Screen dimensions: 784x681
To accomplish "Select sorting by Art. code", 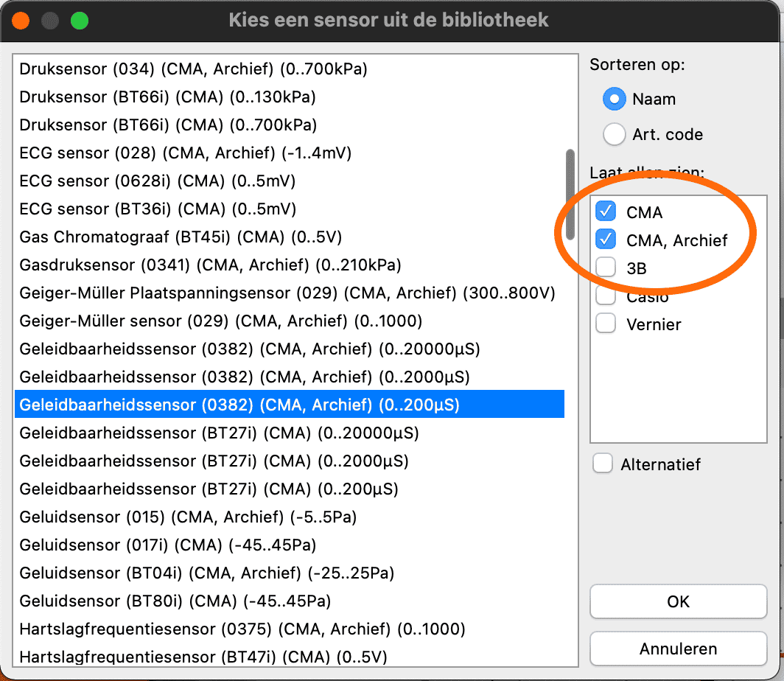I will (x=614, y=134).
